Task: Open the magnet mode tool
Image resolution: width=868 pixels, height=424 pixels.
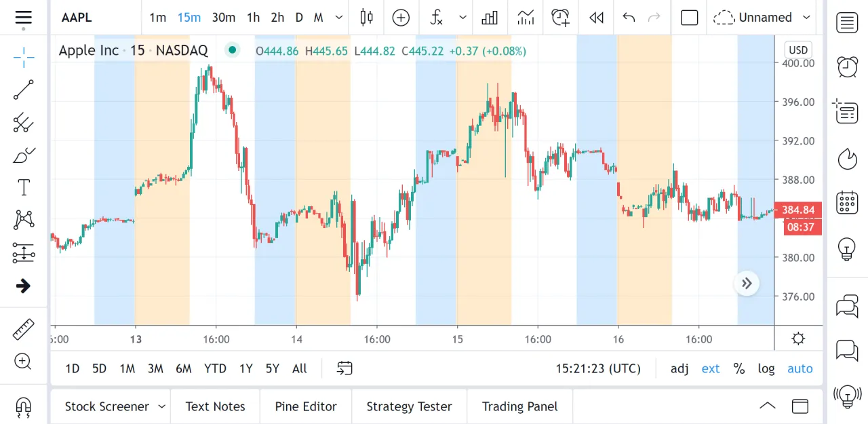Action: click(23, 406)
